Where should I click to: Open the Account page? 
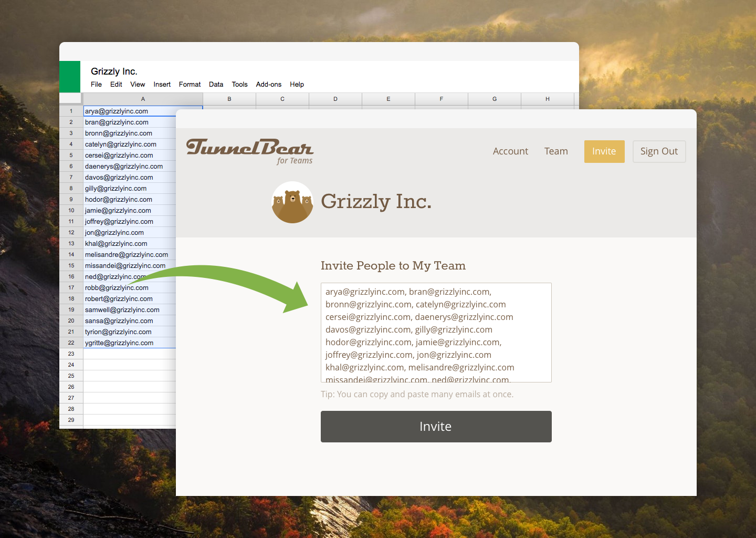(x=510, y=151)
